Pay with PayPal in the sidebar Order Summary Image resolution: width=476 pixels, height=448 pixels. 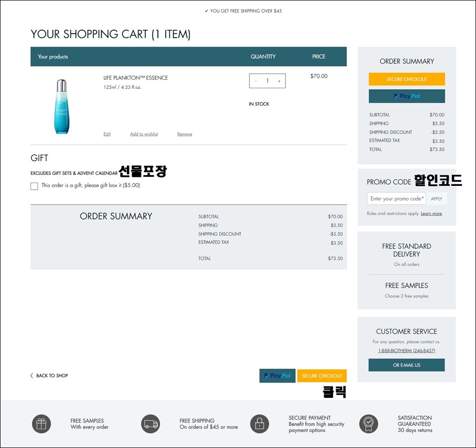click(407, 96)
